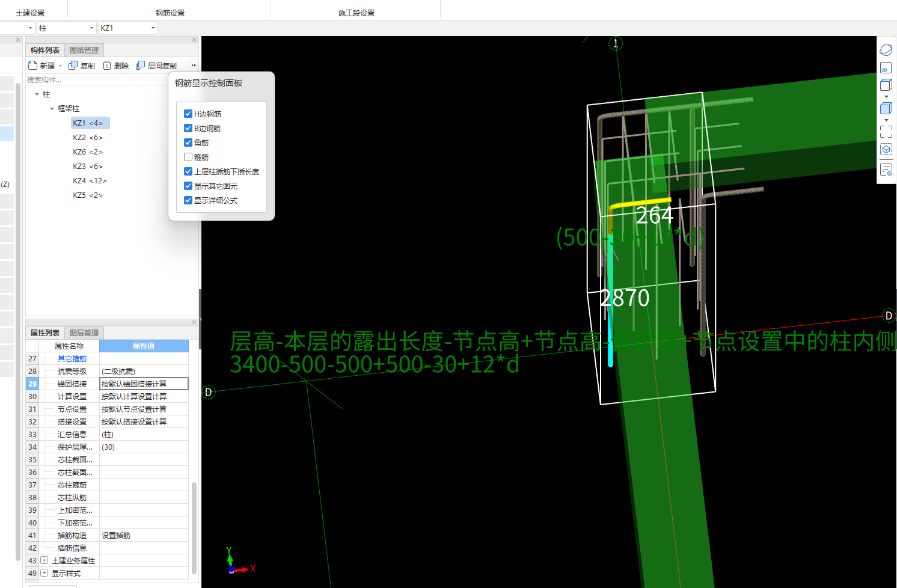Enable 箍筋 checkbox
The width and height of the screenshot is (897, 588).
[x=188, y=157]
